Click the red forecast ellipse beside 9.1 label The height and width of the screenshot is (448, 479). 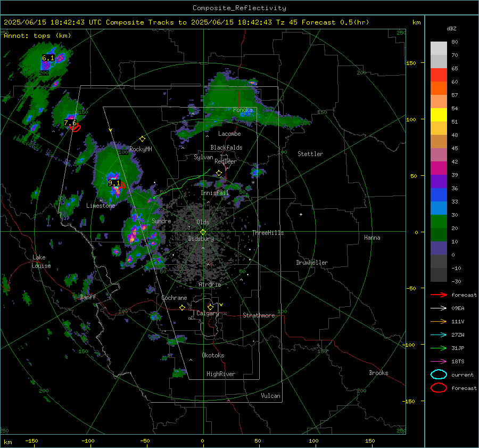pos(122,185)
